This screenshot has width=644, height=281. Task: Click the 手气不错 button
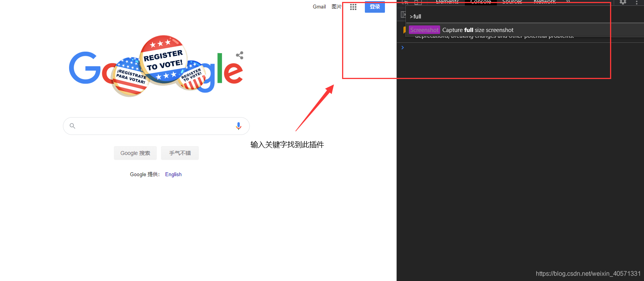point(180,153)
